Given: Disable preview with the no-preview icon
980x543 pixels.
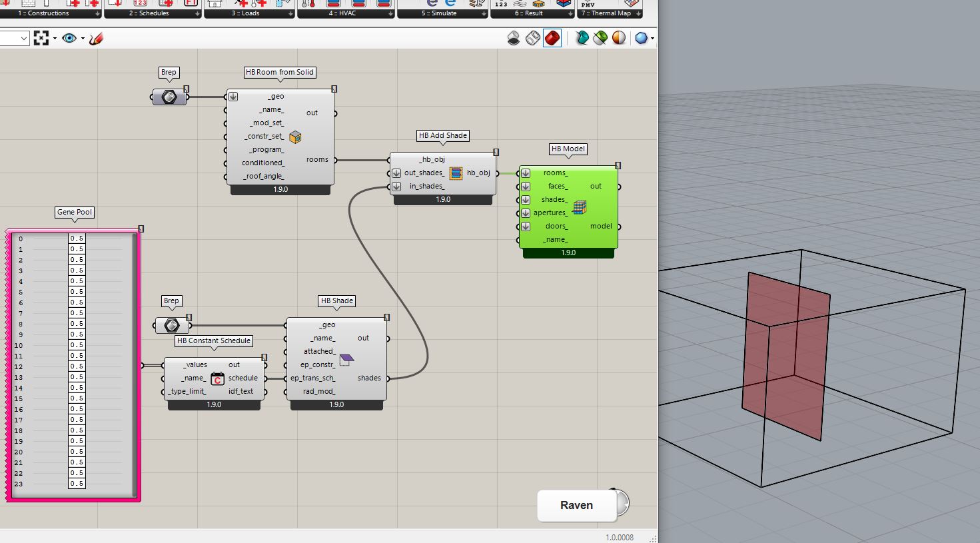Looking at the screenshot, I should point(514,39).
